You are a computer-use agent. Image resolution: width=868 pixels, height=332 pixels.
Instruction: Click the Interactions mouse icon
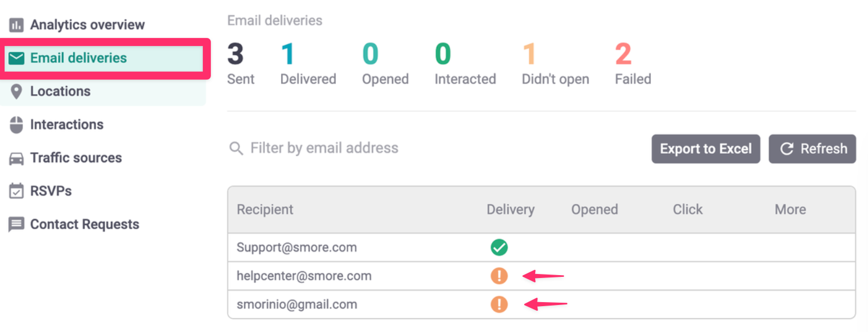17,125
